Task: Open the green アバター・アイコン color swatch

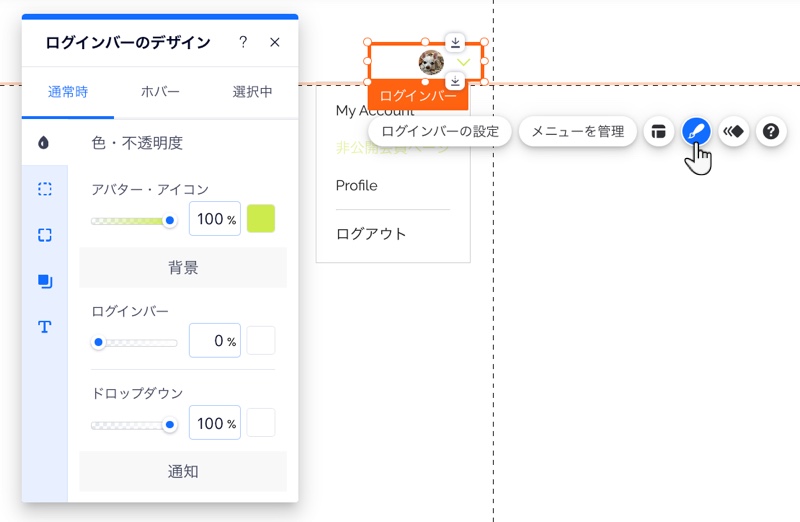Action: pos(261,218)
